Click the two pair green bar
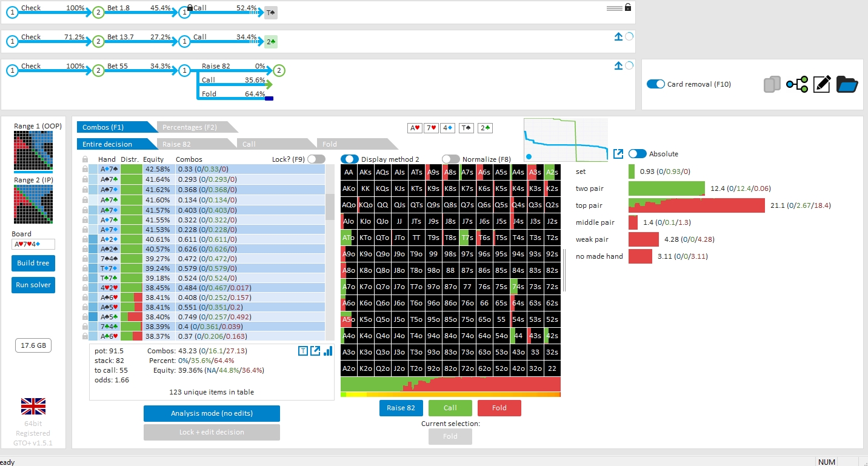The height and width of the screenshot is (466, 868). point(667,188)
